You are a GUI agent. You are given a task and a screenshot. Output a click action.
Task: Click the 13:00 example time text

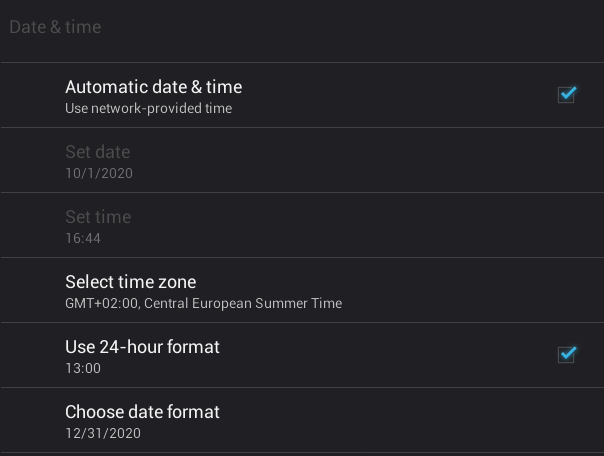[x=83, y=368]
